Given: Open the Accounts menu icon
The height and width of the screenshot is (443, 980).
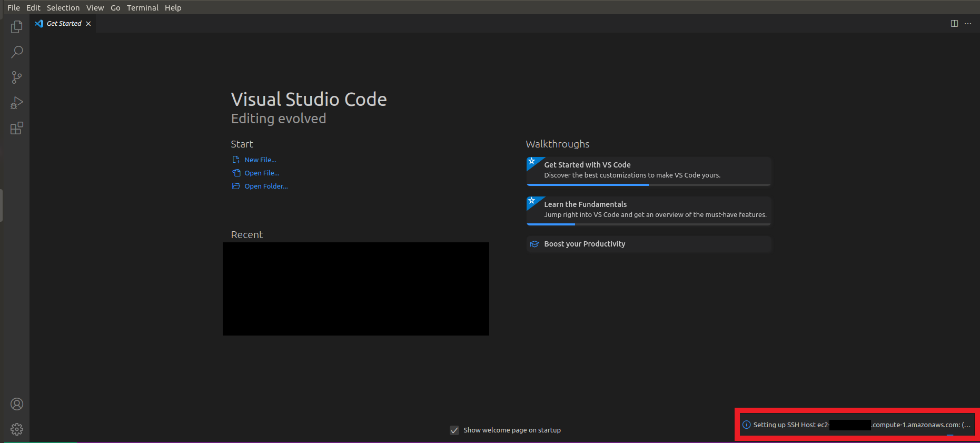Looking at the screenshot, I should click(x=17, y=404).
